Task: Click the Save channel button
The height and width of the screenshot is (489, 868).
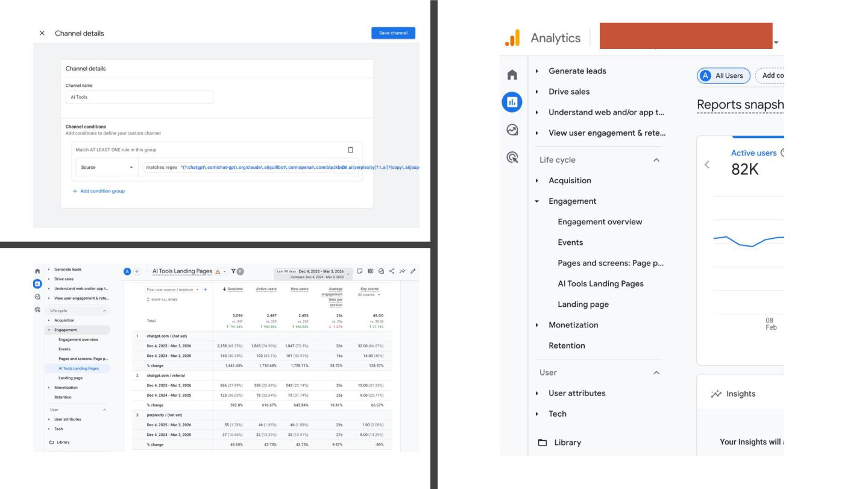Action: point(393,33)
